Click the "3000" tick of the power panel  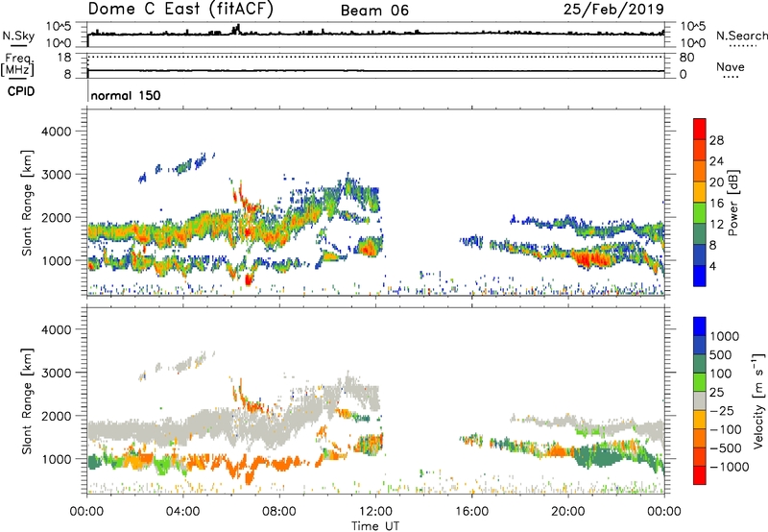56,175
